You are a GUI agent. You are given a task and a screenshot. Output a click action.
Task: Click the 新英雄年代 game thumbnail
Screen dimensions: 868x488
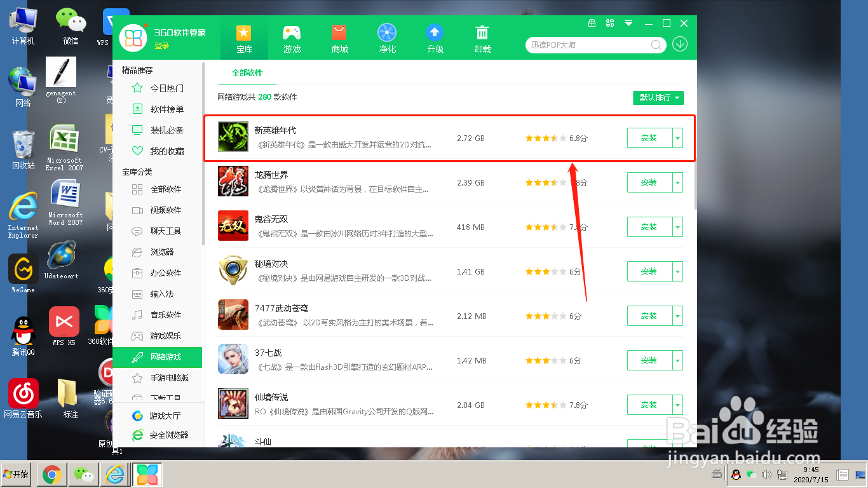[x=233, y=137]
